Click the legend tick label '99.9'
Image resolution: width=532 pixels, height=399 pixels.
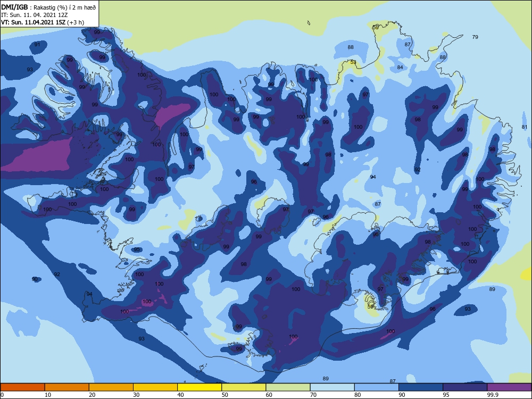coord(492,395)
